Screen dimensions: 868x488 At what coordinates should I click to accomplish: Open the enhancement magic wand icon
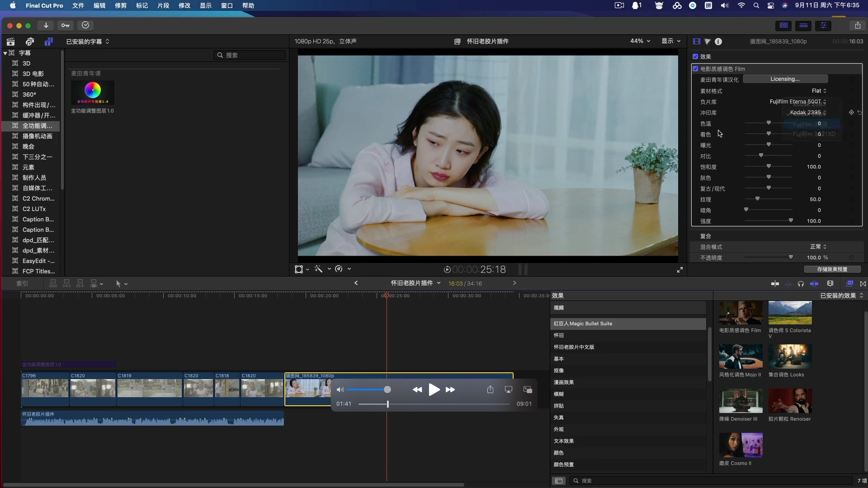319,269
